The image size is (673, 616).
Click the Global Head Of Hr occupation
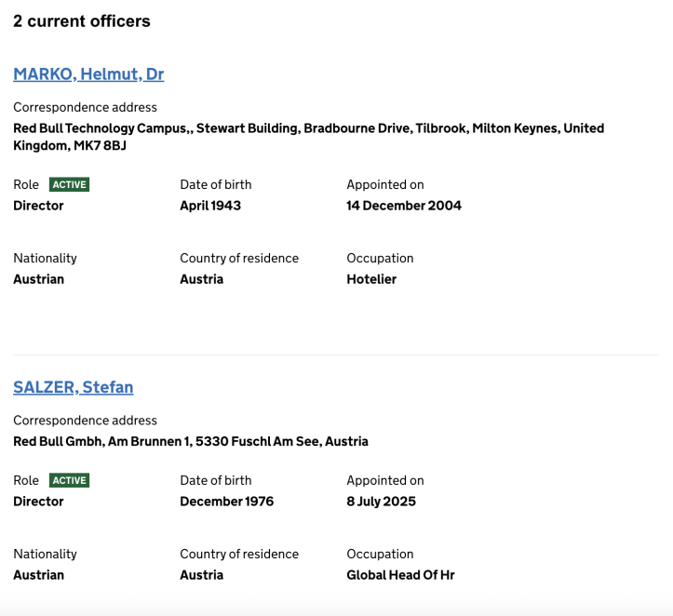point(400,575)
